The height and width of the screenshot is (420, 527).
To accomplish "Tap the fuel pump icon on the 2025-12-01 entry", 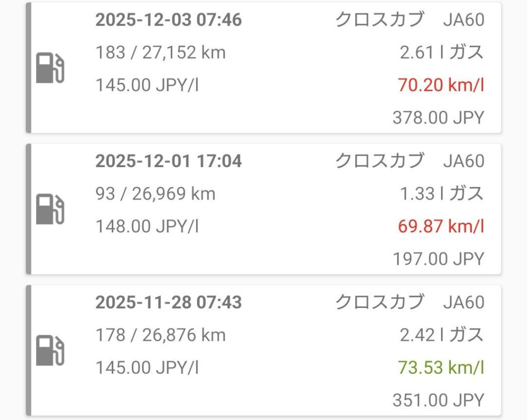I will (50, 210).
